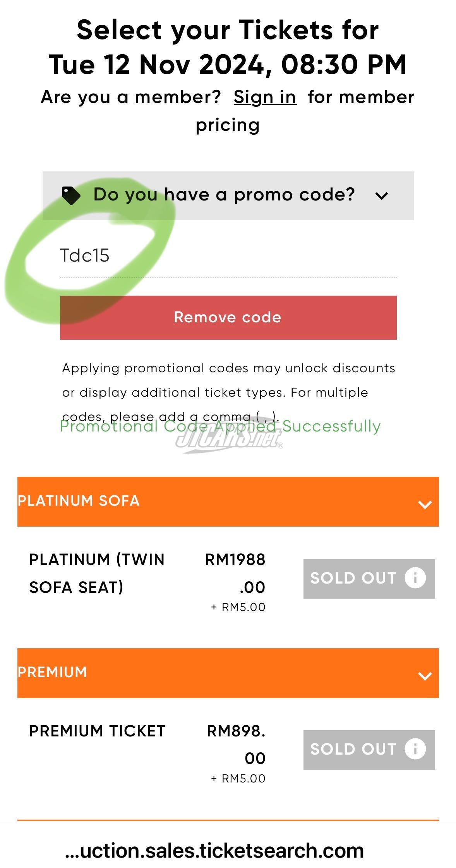Tap the ticketsearch.com address bar

[215, 850]
